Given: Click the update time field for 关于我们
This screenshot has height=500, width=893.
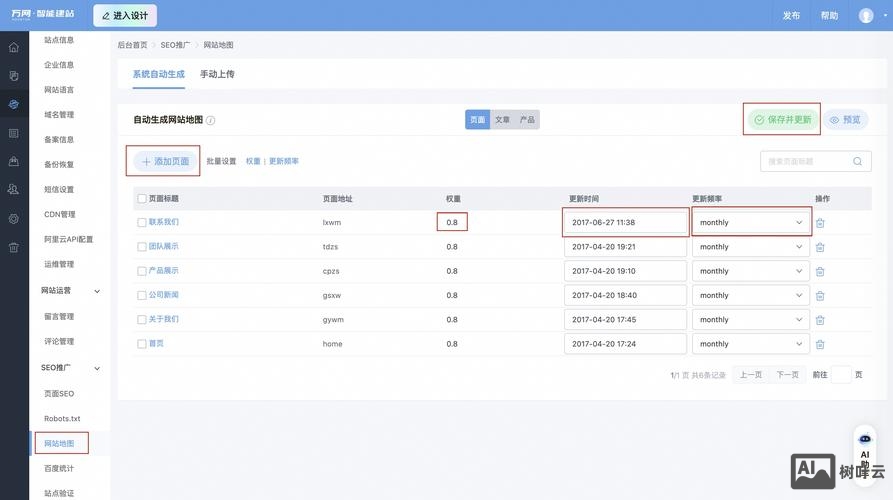Looking at the screenshot, I should tap(625, 320).
